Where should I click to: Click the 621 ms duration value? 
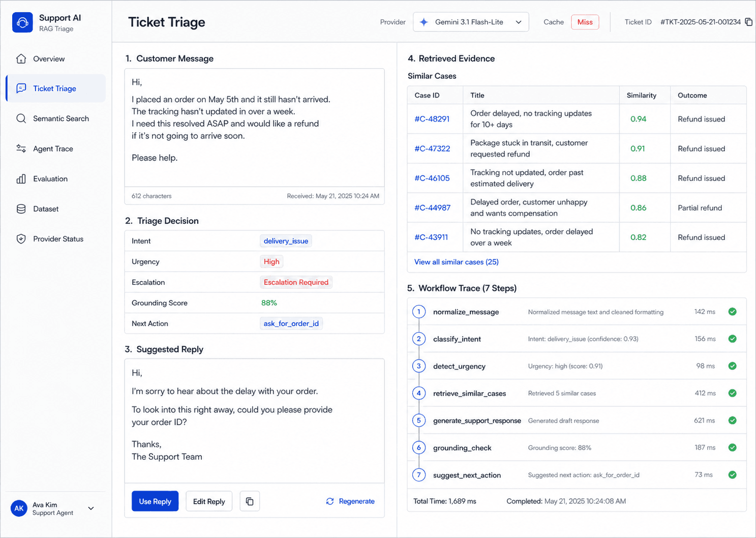(705, 421)
